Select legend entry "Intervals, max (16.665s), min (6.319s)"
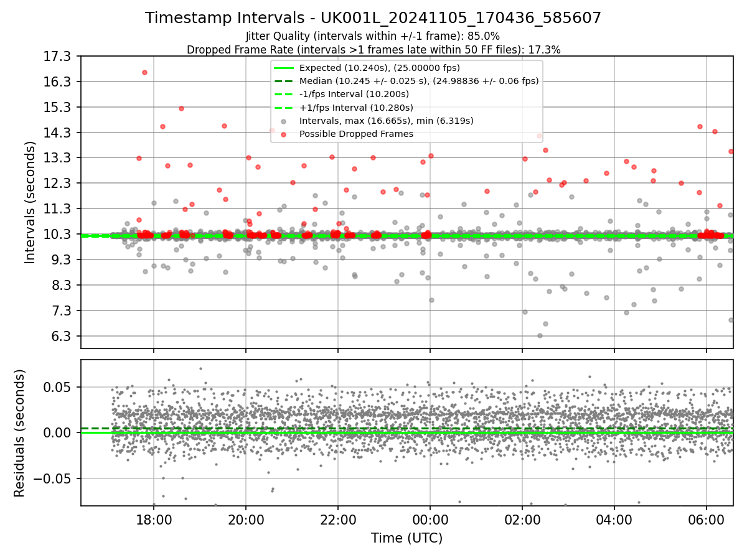747x560 pixels. tap(386, 121)
